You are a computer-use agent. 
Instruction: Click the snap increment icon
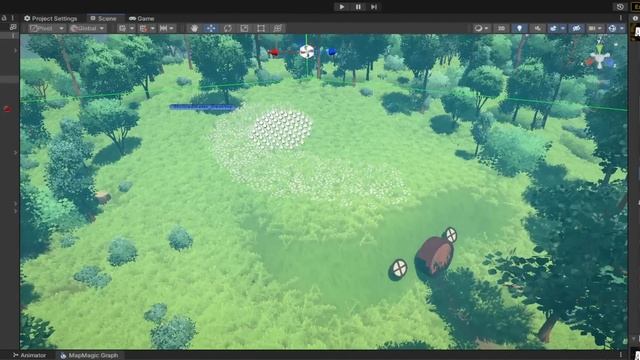click(163, 28)
